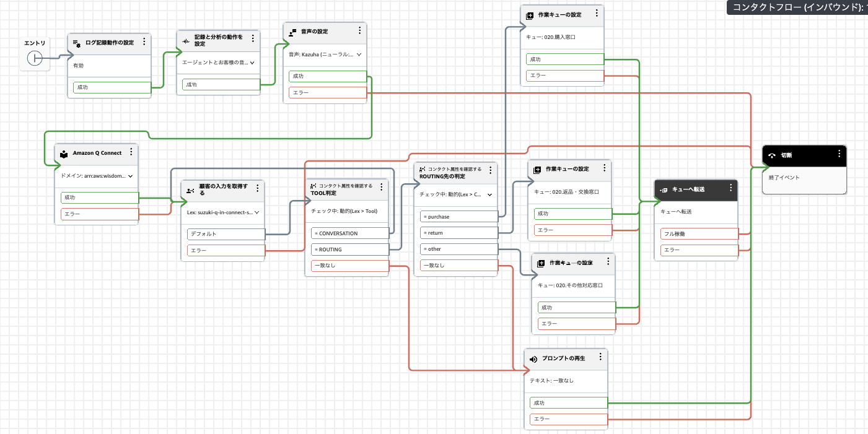Click the プロンプトの再生 speaker icon
Screen dimensions: 868x434
[533, 358]
